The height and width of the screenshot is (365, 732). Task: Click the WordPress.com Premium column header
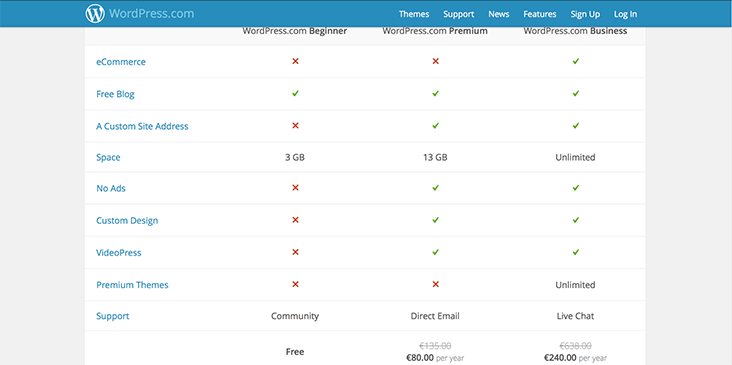click(x=435, y=31)
